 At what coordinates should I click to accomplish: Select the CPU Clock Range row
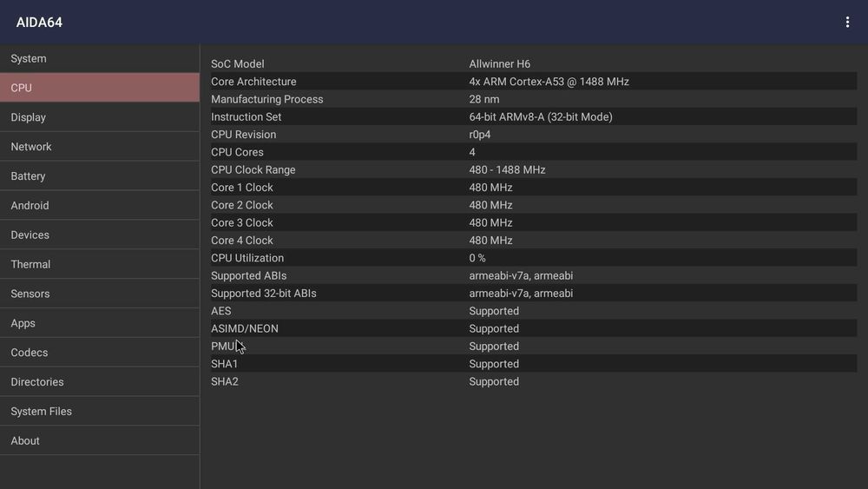coord(533,170)
